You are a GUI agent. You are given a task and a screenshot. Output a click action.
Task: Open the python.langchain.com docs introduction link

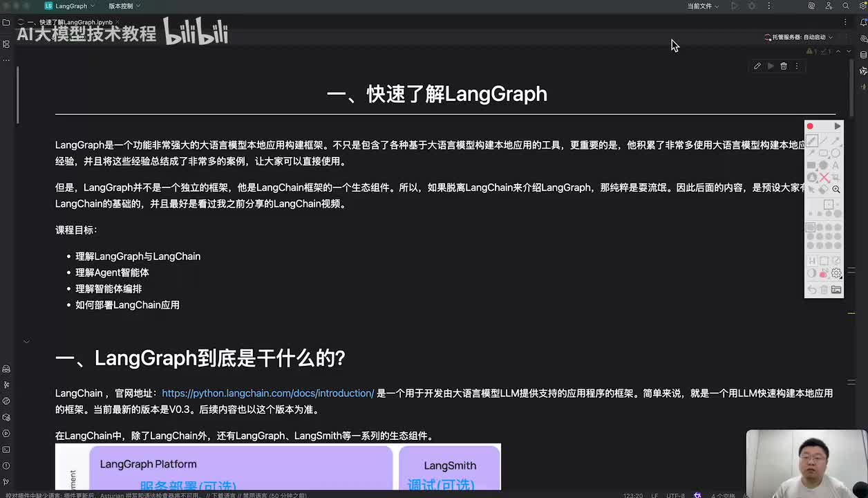[268, 393]
